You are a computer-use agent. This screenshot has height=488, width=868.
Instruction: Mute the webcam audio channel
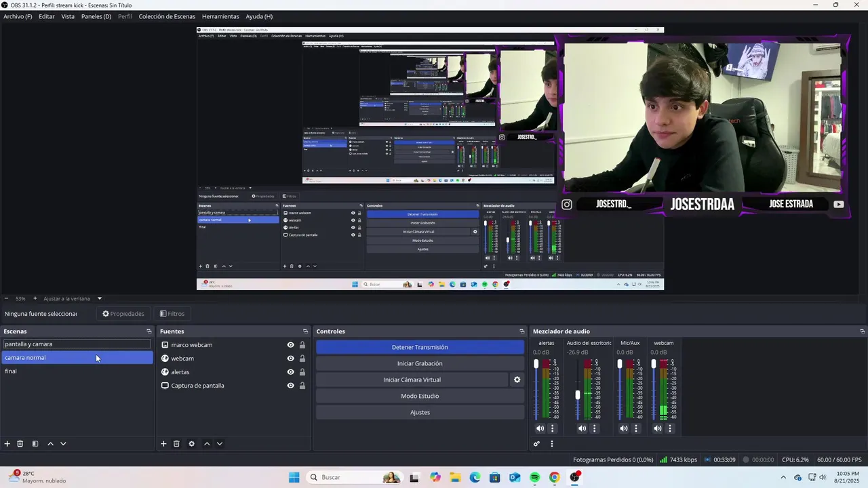tap(657, 428)
